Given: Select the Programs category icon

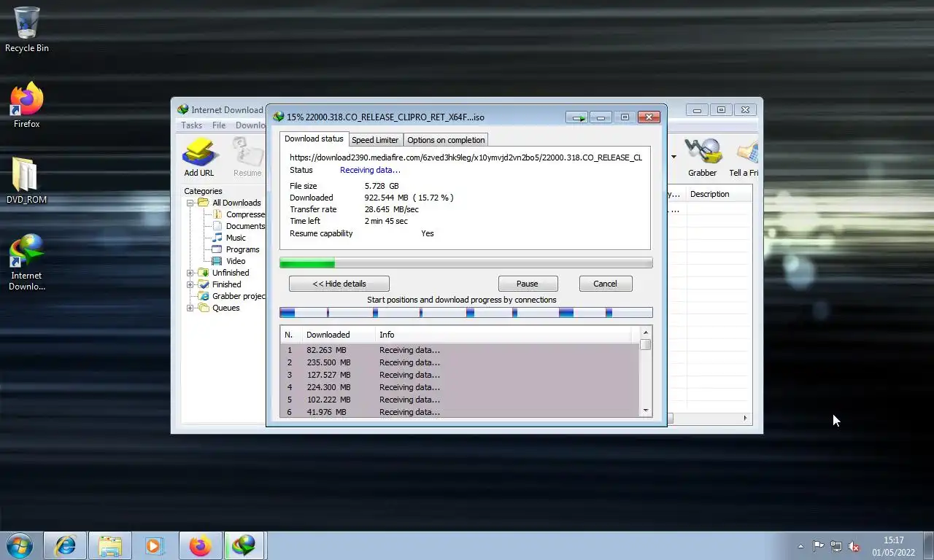Looking at the screenshot, I should pyautogui.click(x=217, y=249).
